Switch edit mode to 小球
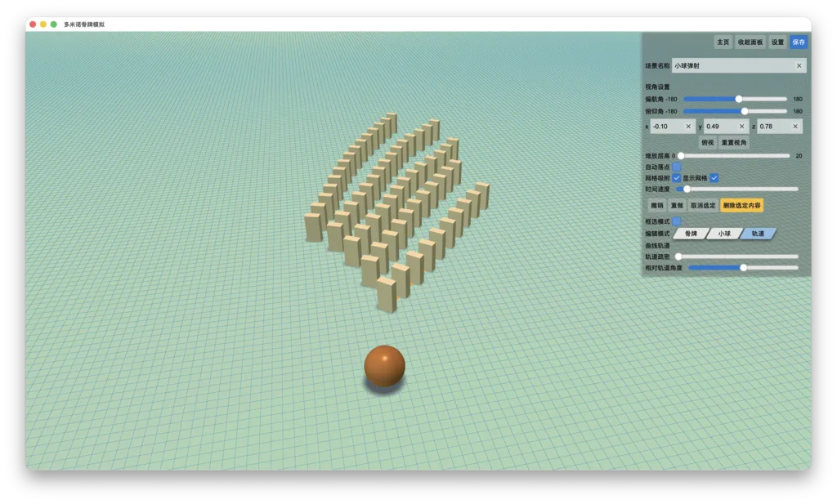837x504 pixels. pyautogui.click(x=724, y=234)
